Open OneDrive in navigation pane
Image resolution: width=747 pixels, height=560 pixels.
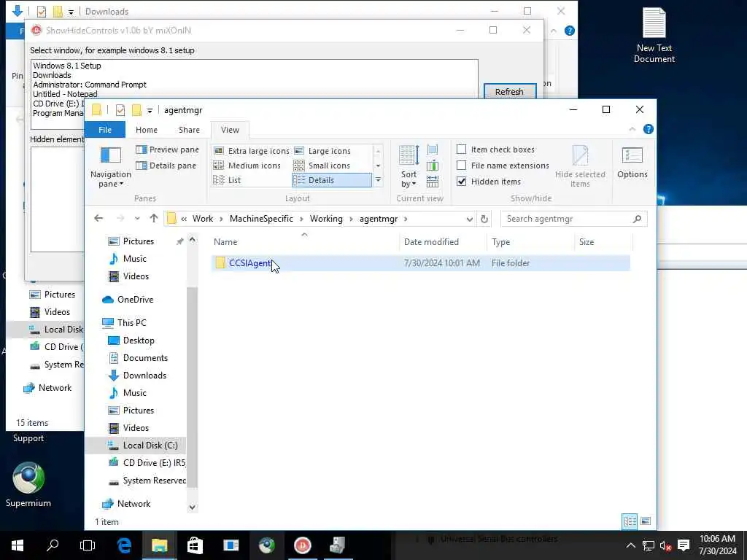(x=135, y=300)
